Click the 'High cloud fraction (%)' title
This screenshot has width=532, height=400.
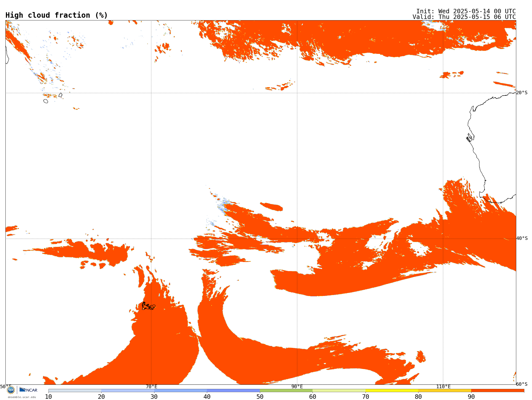coord(57,15)
